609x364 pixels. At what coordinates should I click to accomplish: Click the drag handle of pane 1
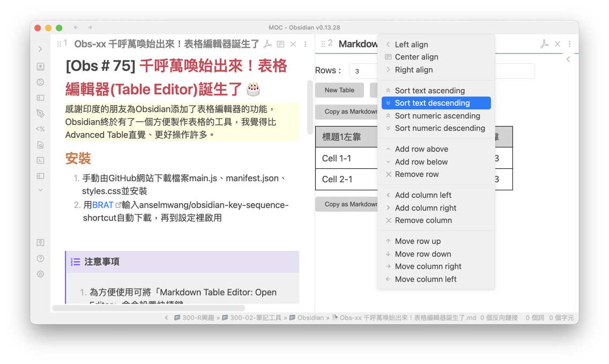click(59, 44)
